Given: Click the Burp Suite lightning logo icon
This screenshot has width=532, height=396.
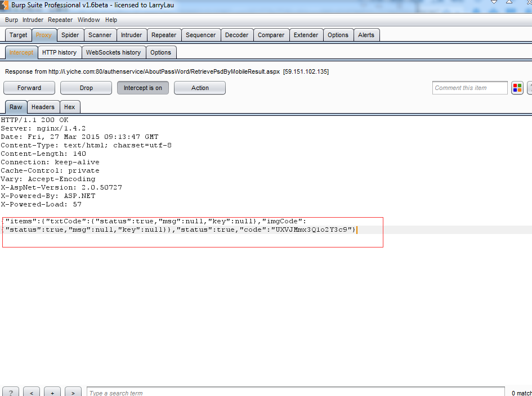Looking at the screenshot, I should pos(4,5).
